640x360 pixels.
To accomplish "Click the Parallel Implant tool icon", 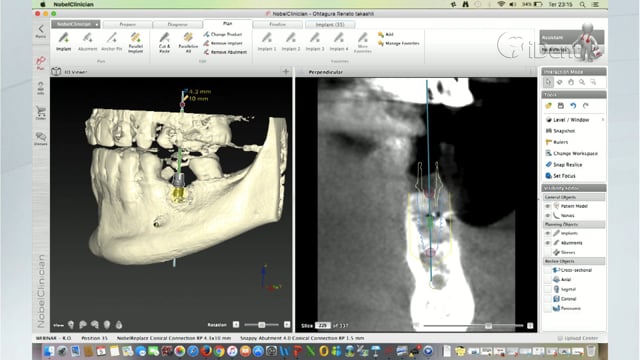I will (x=136, y=42).
